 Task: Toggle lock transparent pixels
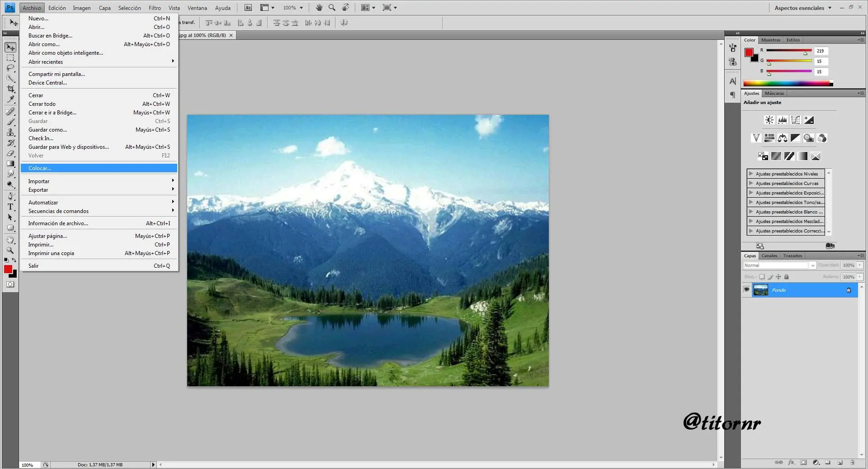(762, 277)
